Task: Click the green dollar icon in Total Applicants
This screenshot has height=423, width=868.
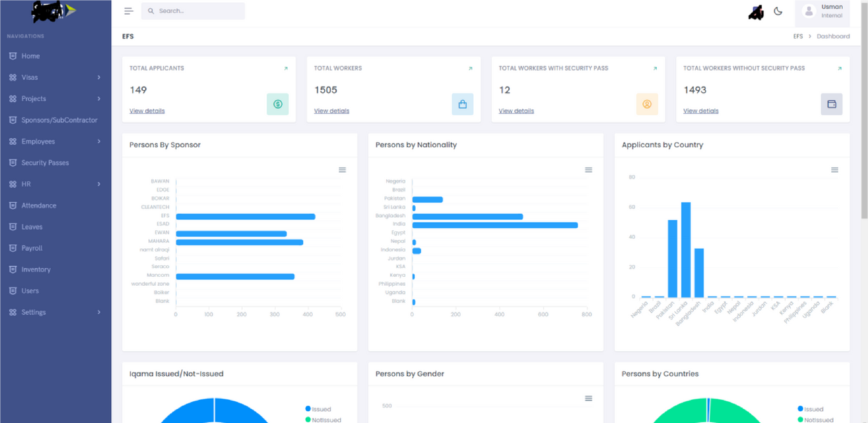Action: click(x=277, y=104)
